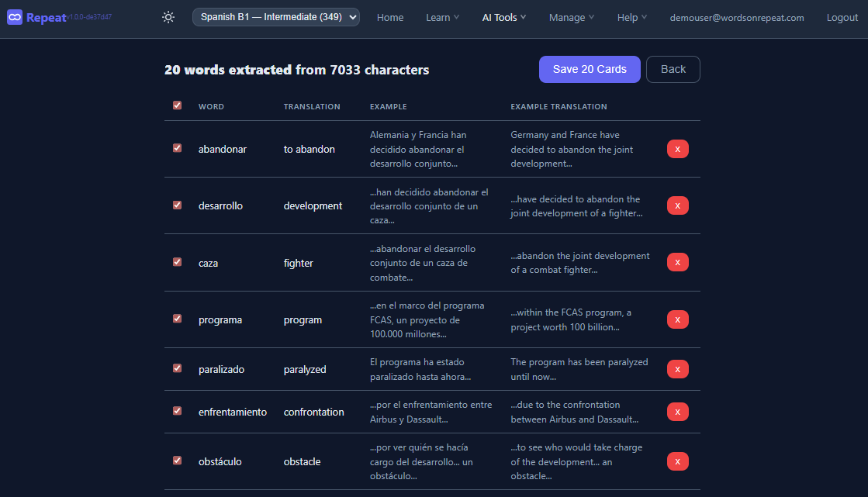The height and width of the screenshot is (497, 868).
Task: Uncheck the abandonar word checkbox
Action: tap(177, 148)
